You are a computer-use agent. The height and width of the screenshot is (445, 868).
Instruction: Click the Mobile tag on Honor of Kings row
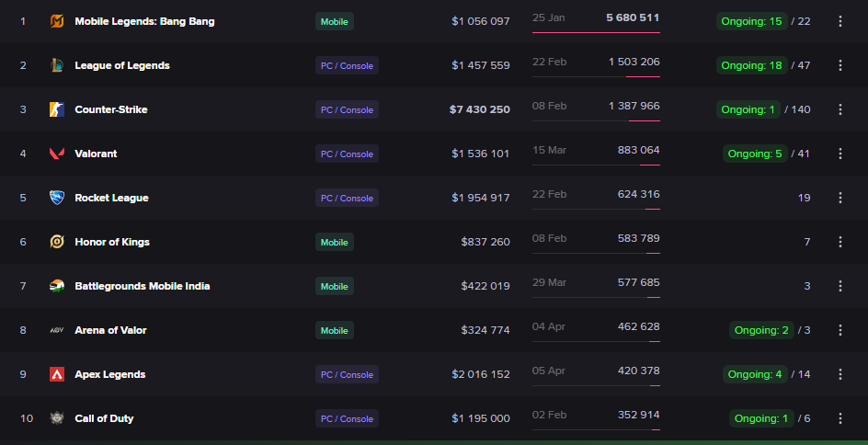click(335, 242)
